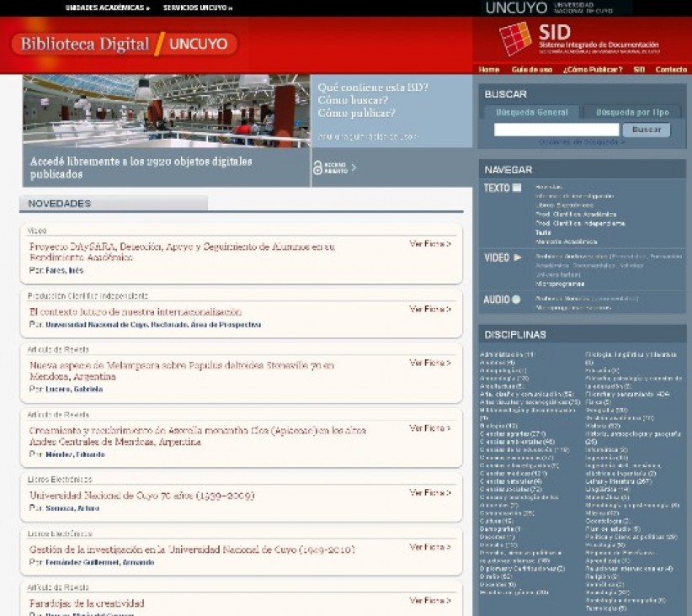Open 'Universidad Nacional de Cuyo 70 años' title
The image size is (692, 616).
click(141, 496)
